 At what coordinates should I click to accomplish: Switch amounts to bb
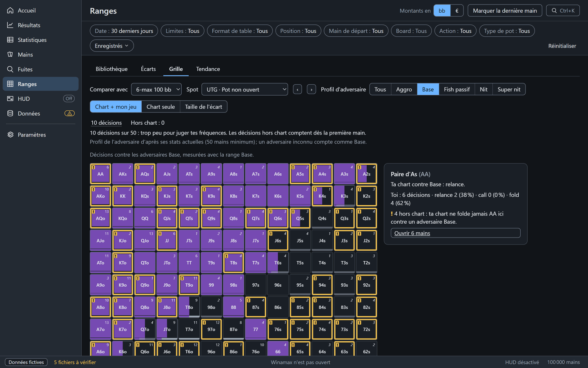point(442,11)
